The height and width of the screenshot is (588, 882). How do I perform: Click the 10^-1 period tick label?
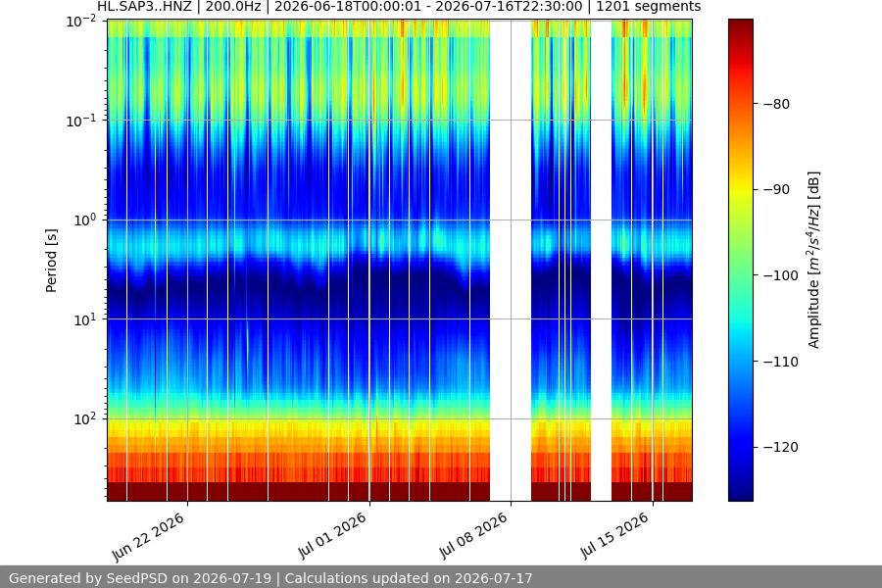click(x=81, y=121)
